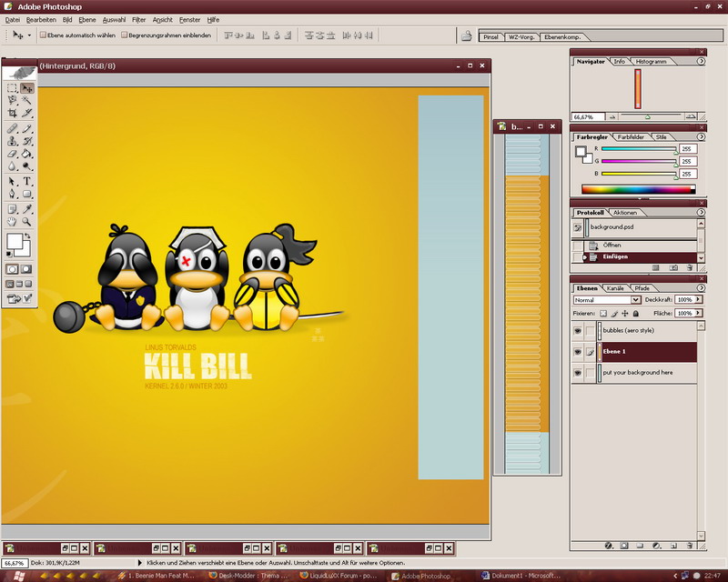The width and height of the screenshot is (728, 582).
Task: Enable 'Begrenzungsrahmen einblenden' checkbox
Action: click(125, 35)
